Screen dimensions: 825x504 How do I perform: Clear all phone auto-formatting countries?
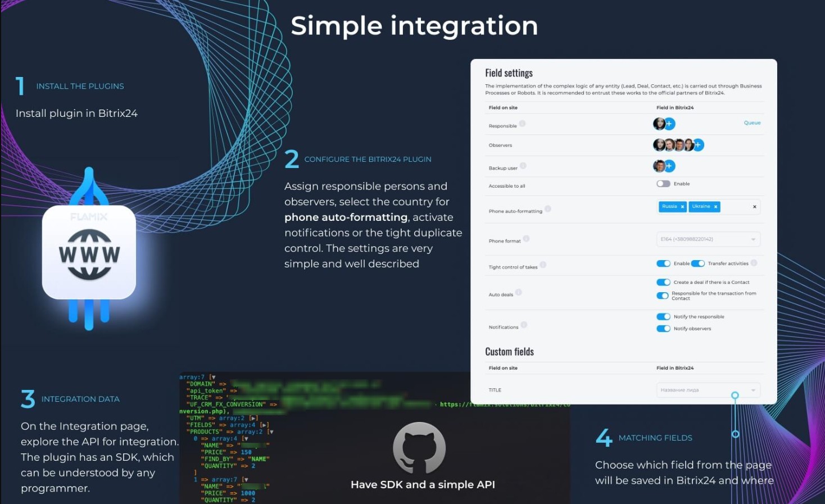[x=754, y=207]
